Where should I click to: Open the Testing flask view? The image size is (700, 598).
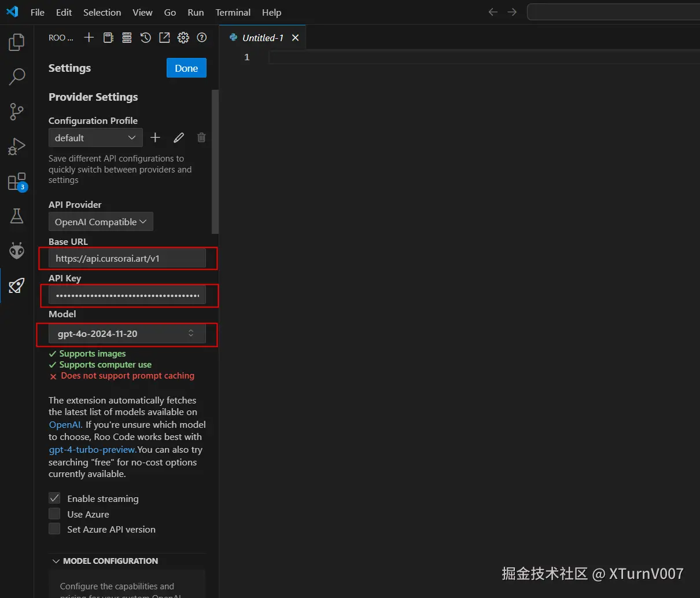pos(16,216)
